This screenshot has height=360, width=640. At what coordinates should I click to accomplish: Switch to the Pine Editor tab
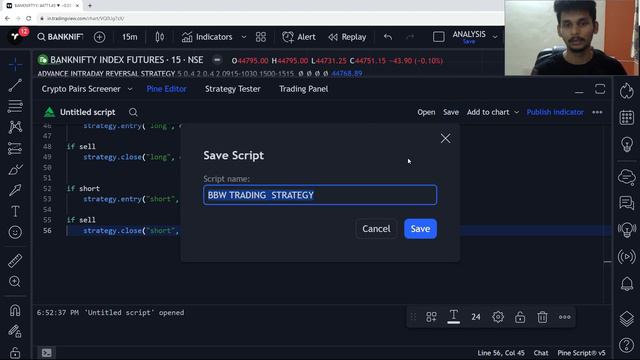(x=166, y=89)
